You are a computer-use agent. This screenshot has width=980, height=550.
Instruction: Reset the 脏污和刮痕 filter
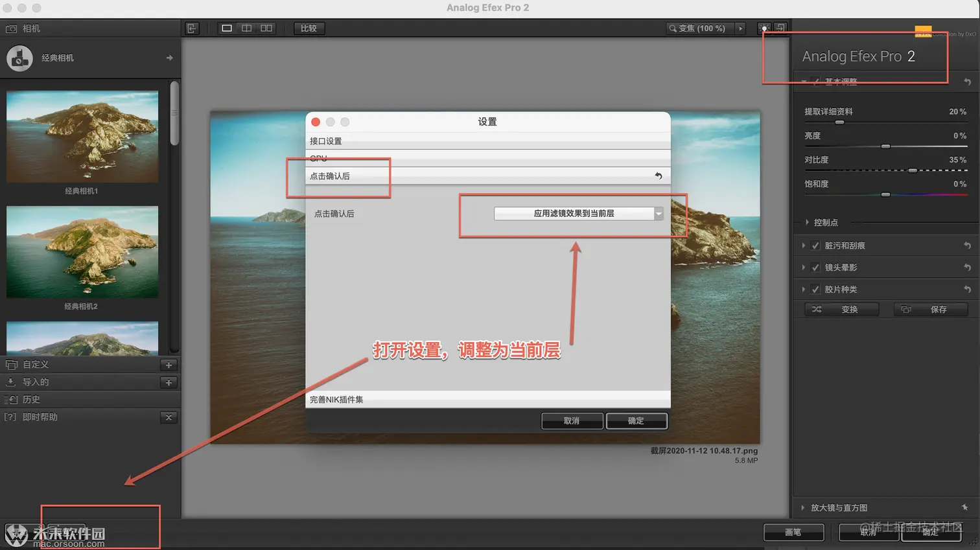(x=967, y=246)
